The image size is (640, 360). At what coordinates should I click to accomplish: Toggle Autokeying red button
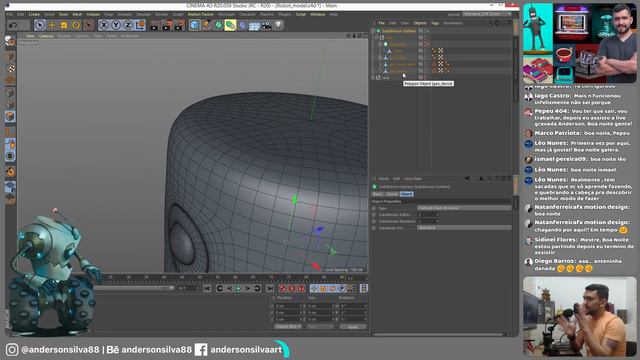click(x=292, y=289)
